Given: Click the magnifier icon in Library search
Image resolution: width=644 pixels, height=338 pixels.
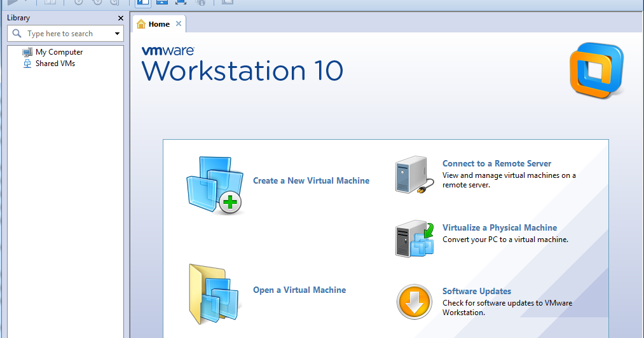Looking at the screenshot, I should pos(17,33).
